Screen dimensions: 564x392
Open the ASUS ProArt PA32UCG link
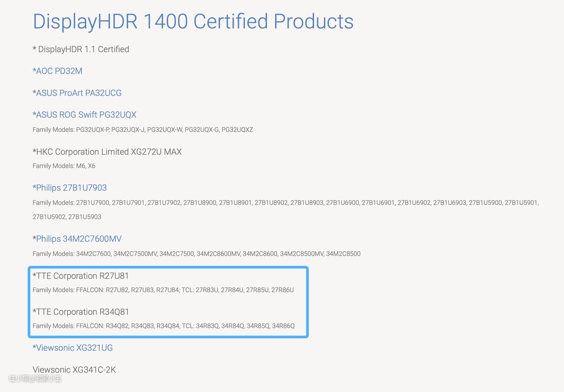77,93
